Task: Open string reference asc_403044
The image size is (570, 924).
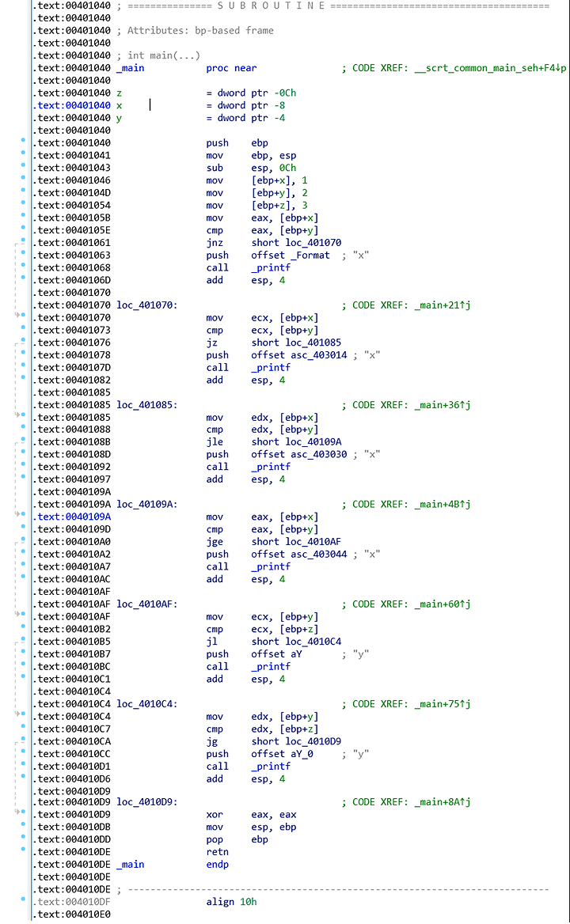Action: [319, 554]
